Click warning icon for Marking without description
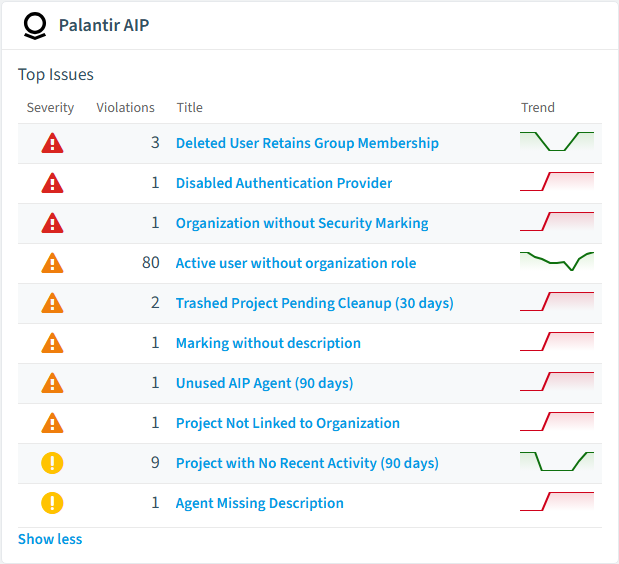The height and width of the screenshot is (564, 619). 53,343
